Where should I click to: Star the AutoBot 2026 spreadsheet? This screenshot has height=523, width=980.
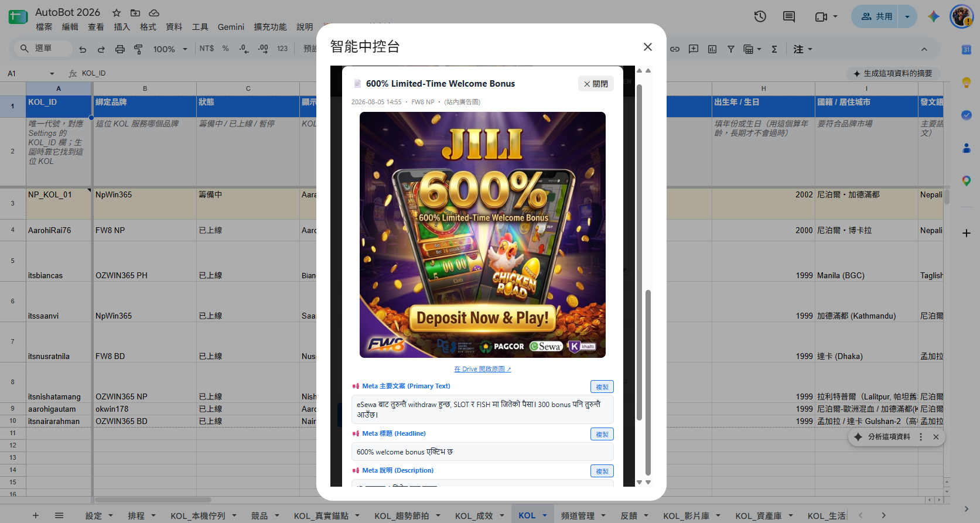(117, 13)
